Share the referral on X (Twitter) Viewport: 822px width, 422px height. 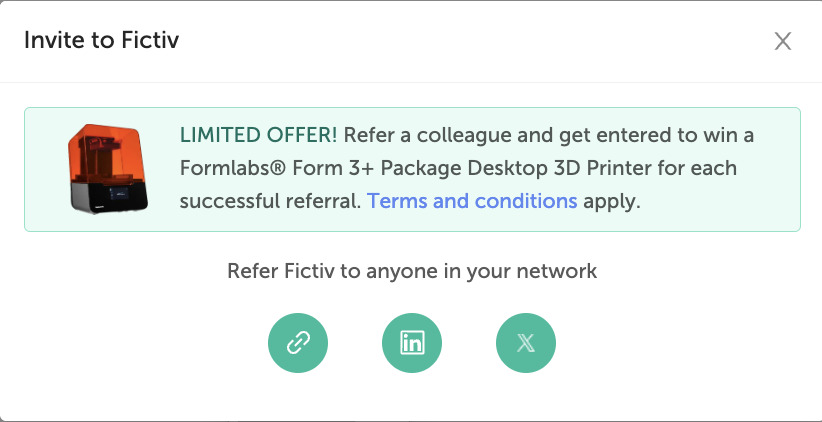(x=526, y=343)
